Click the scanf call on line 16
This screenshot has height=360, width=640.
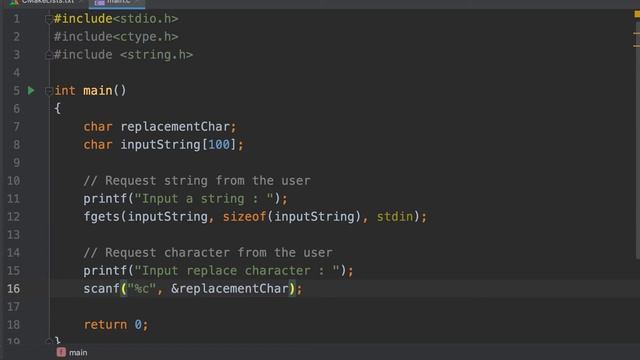pos(102,289)
